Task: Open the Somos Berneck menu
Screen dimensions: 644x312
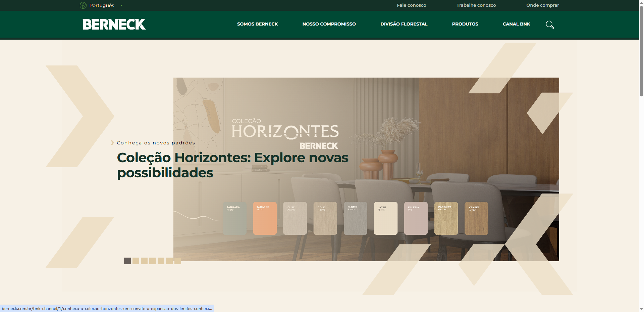Action: click(257, 24)
